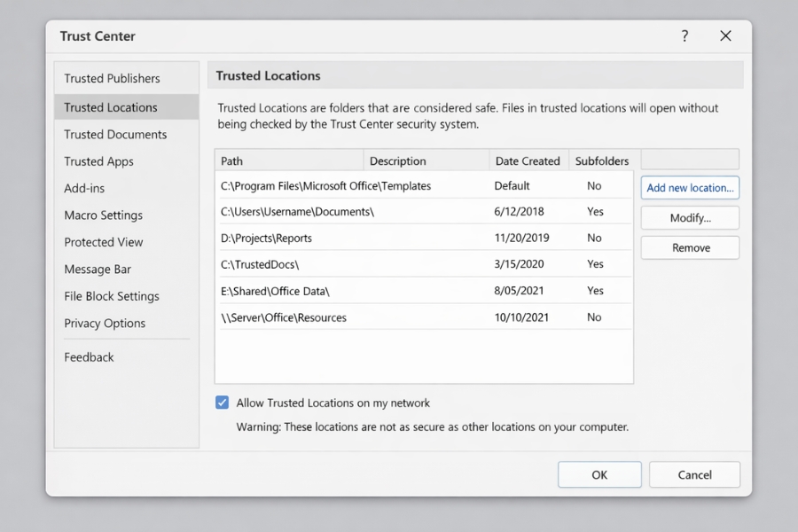This screenshot has height=532, width=798.
Task: Select the D:\Projects\Reports location row
Action: (266, 239)
